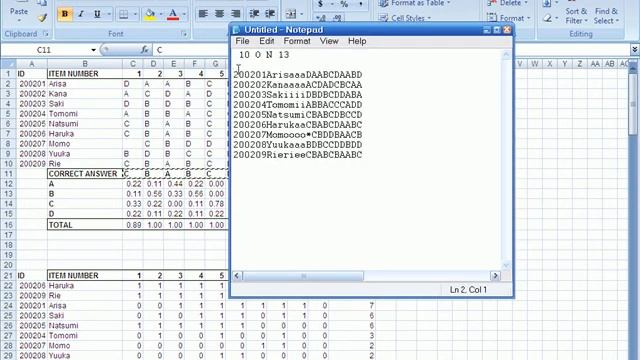Open fill color dropdown arrow

(161, 14)
